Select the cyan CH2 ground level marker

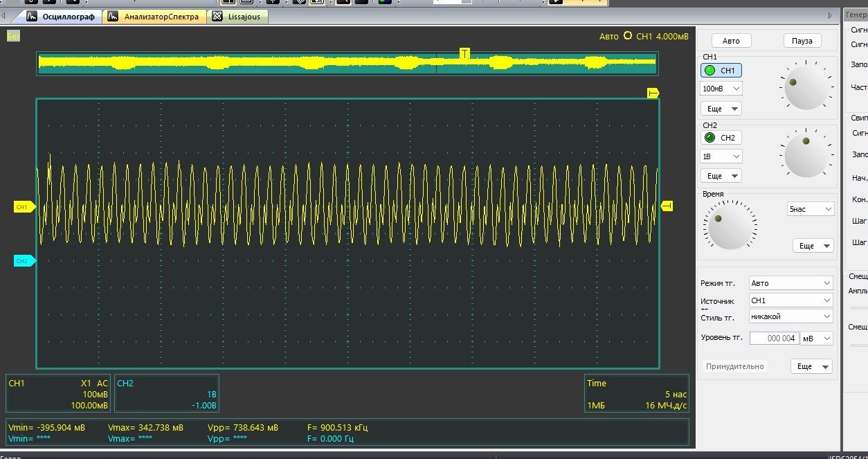[x=24, y=261]
